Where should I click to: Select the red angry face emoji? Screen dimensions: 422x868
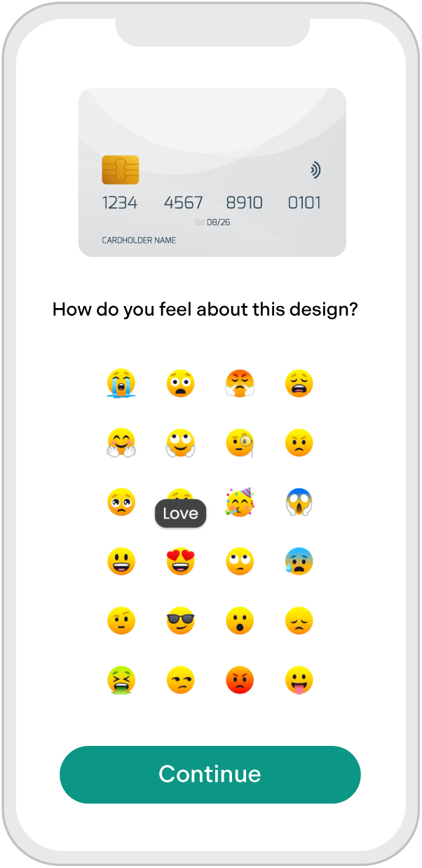tap(240, 681)
